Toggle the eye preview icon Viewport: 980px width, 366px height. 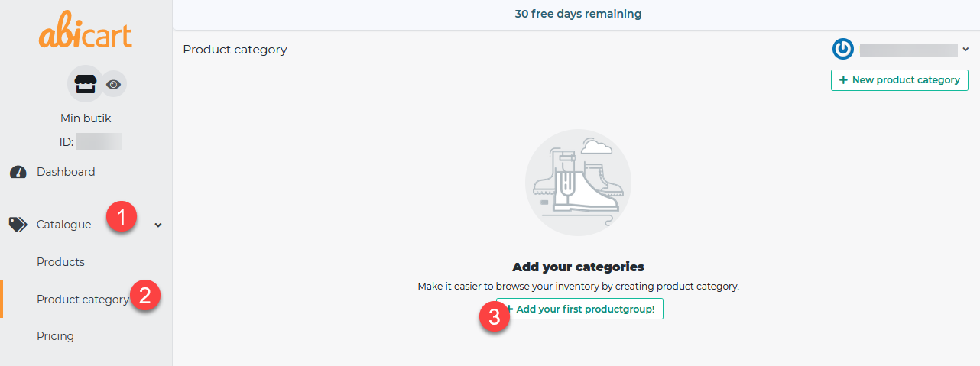click(x=113, y=84)
